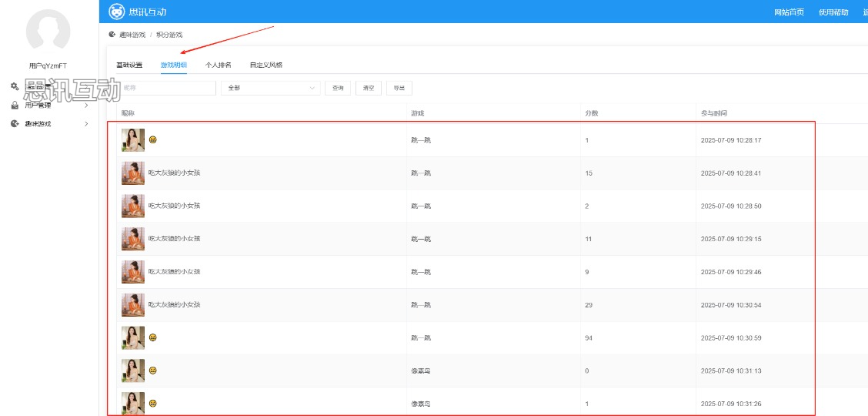Screen dimensions: 868x416
Task: Click the timestamp 2025-07-09 10:28:50
Action: [x=731, y=206]
